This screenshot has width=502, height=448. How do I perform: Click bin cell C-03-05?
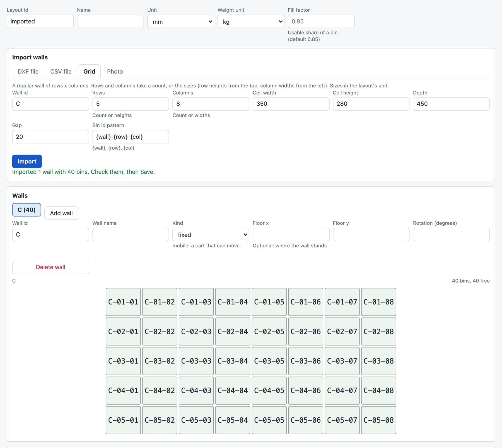pos(269,361)
